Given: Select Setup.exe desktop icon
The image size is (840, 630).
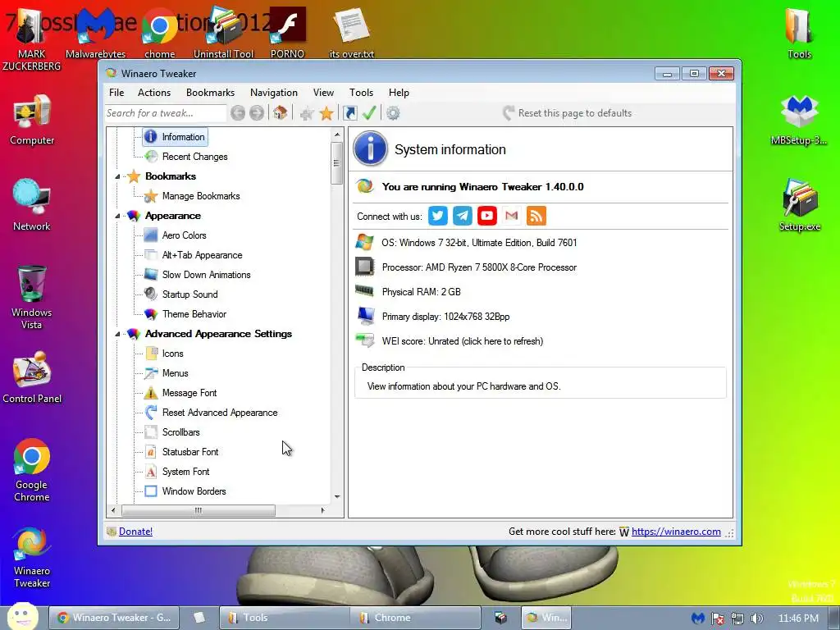Looking at the screenshot, I should click(799, 206).
